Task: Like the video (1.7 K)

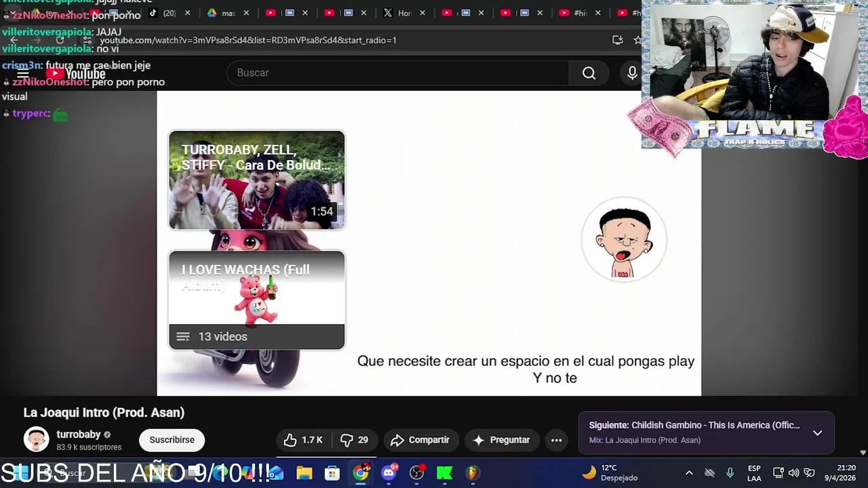Action: (x=303, y=440)
